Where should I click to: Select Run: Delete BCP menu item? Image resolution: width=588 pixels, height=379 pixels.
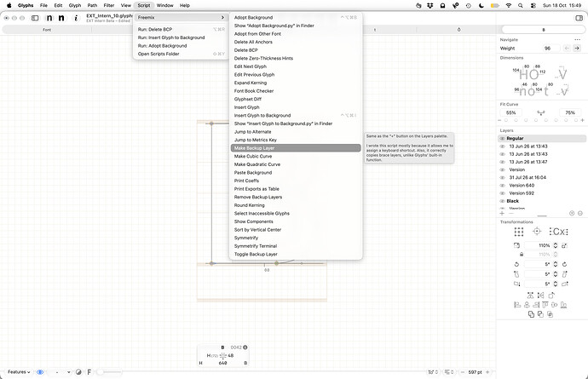tap(182, 29)
